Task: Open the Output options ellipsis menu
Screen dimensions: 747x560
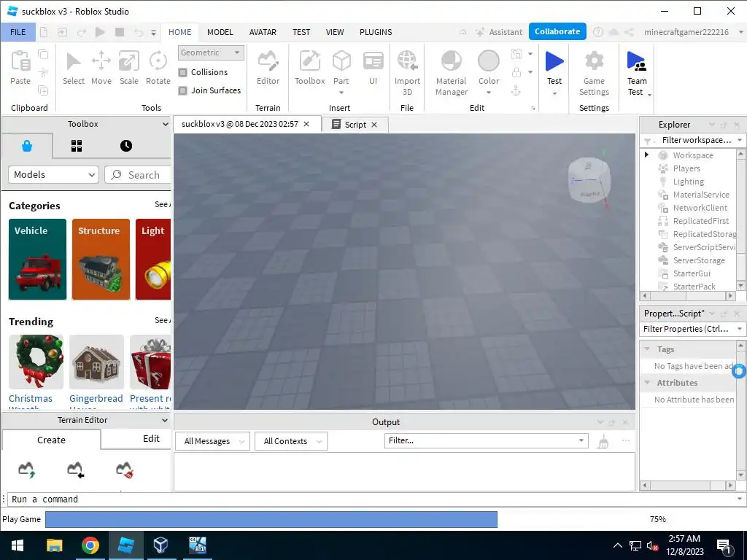Action: click(625, 441)
